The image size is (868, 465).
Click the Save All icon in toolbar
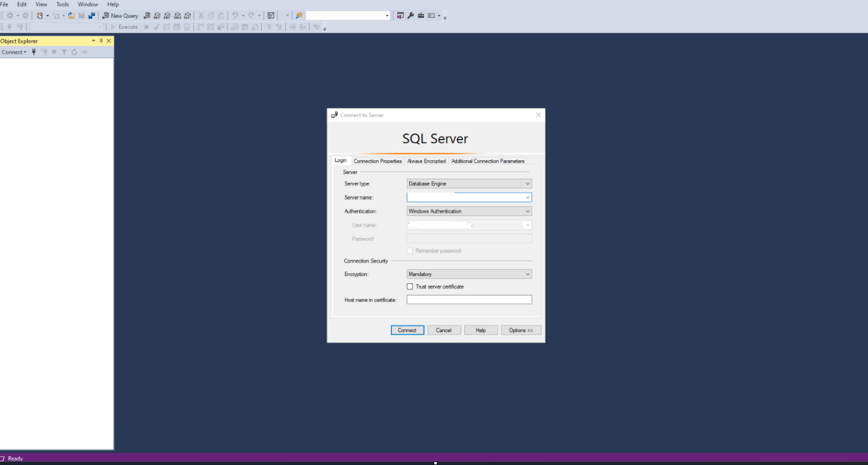tap(92, 15)
